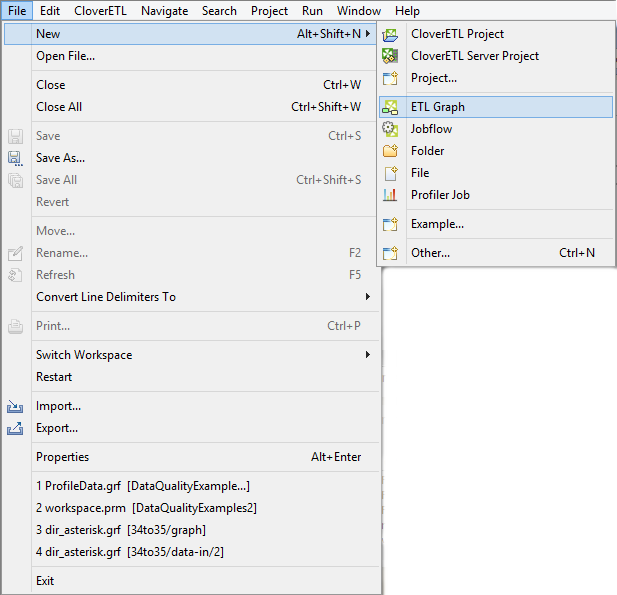Click the CloverETL Server Project icon

pos(390,56)
